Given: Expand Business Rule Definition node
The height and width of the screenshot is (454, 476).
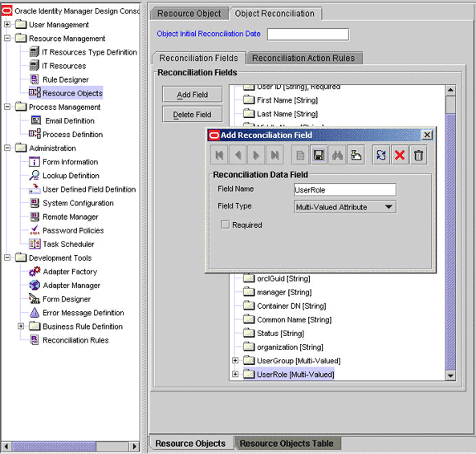Looking at the screenshot, I should [21, 326].
